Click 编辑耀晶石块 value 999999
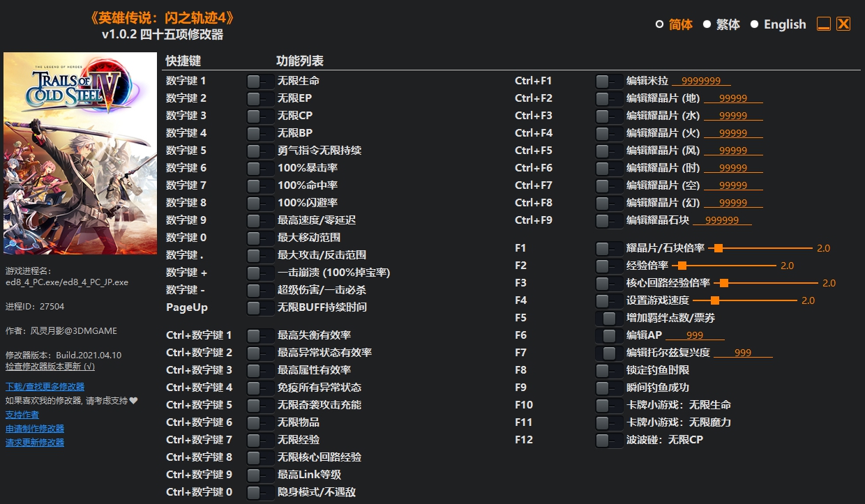The height and width of the screenshot is (504, 865). tap(722, 220)
